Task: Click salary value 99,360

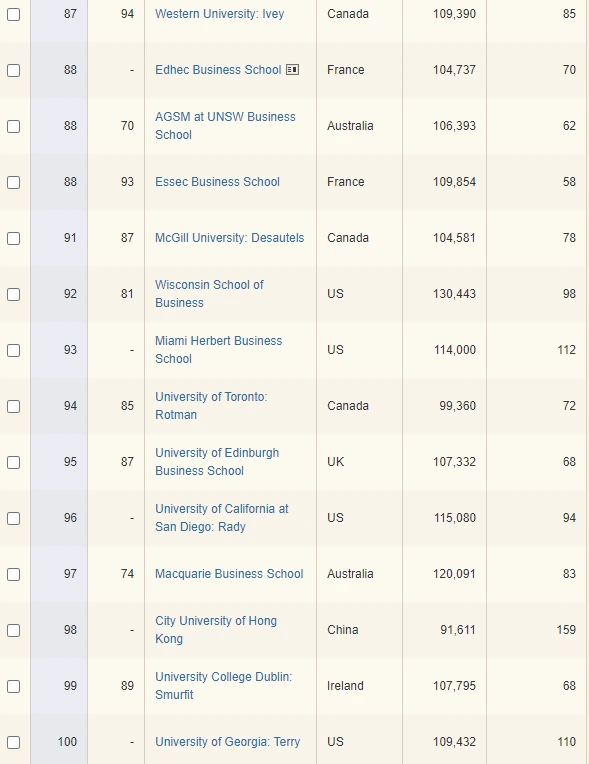Action: (457, 406)
